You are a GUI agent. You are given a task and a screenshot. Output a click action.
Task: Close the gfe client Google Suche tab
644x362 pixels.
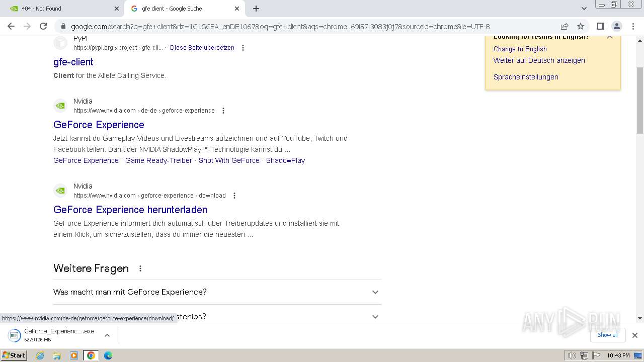pos(237,9)
